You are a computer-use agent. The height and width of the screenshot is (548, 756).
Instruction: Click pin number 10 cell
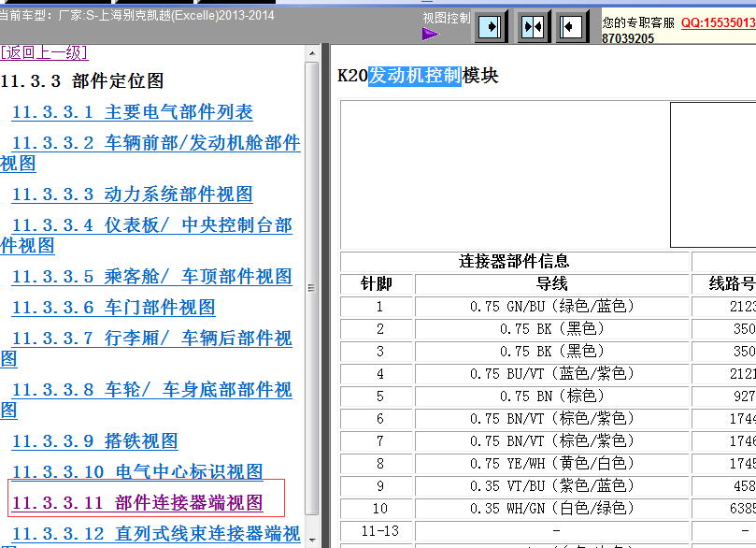pyautogui.click(x=377, y=509)
